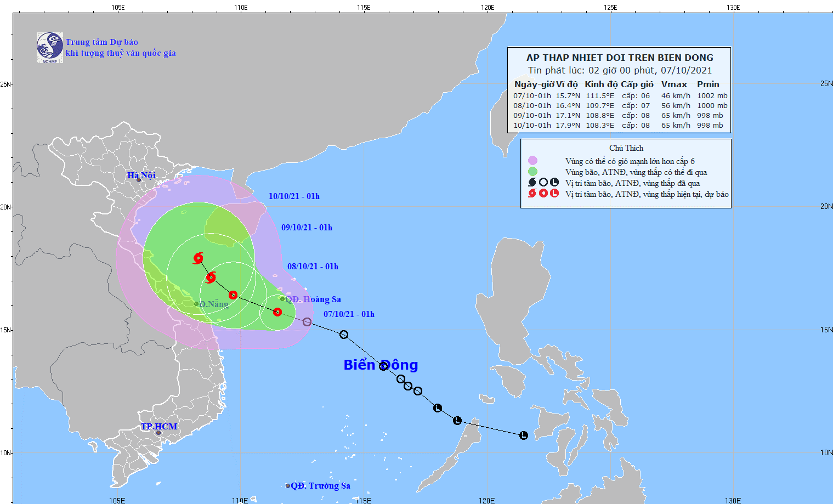This screenshot has height=504, width=833.
Task: Click the pressure value '1002 mb'
Action: [x=712, y=96]
